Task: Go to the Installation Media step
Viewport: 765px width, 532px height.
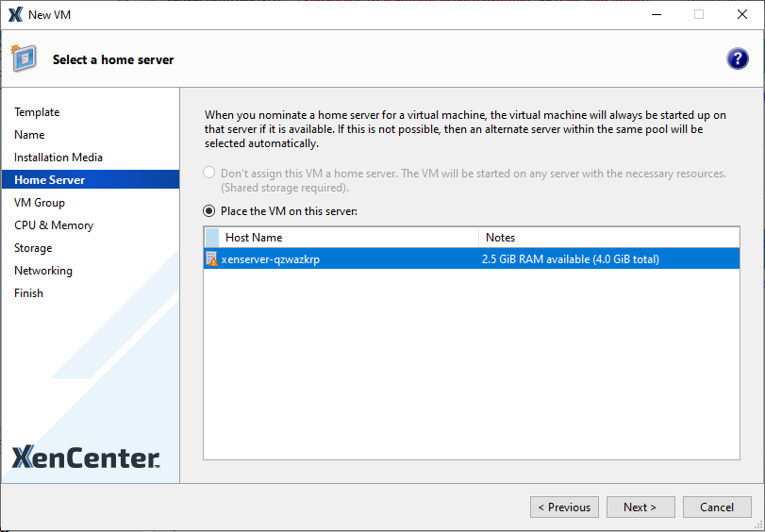Action: click(x=58, y=158)
